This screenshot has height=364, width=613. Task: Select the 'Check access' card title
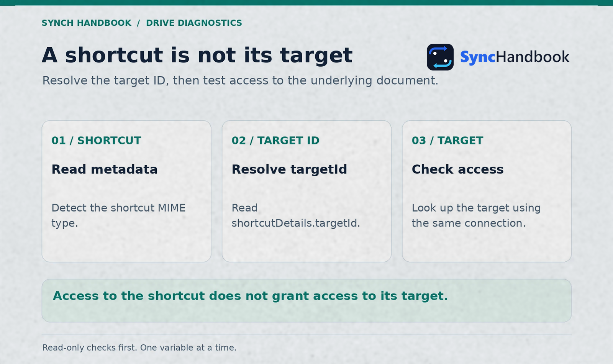(457, 169)
